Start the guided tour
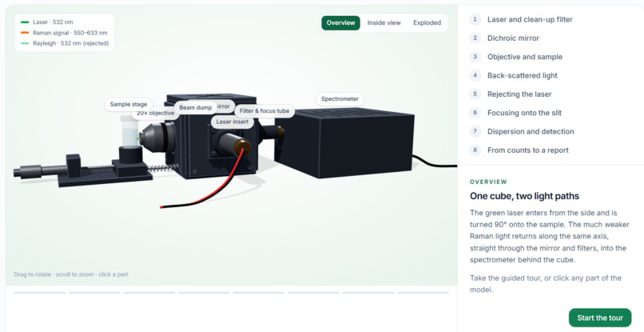 click(x=599, y=318)
